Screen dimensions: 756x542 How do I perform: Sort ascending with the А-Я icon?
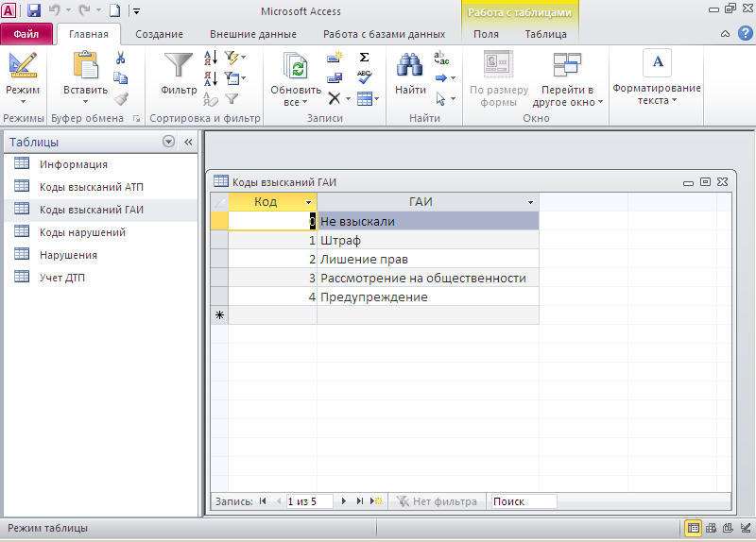[211, 58]
